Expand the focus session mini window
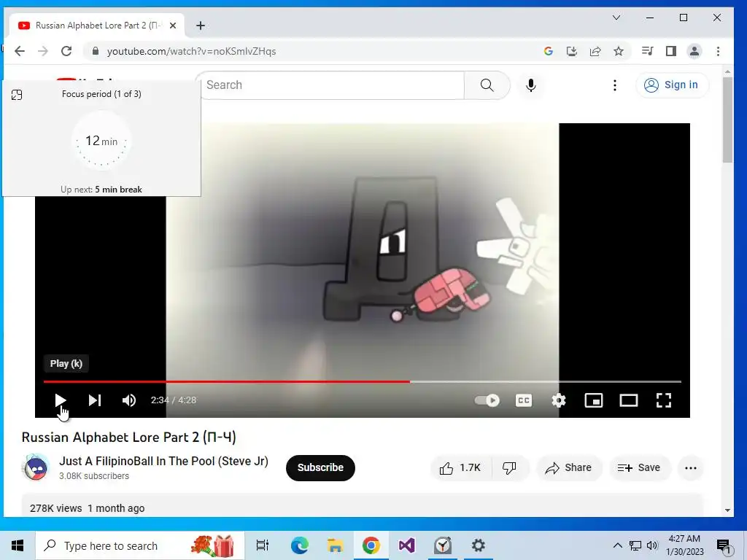The width and height of the screenshot is (747, 560). point(17,95)
